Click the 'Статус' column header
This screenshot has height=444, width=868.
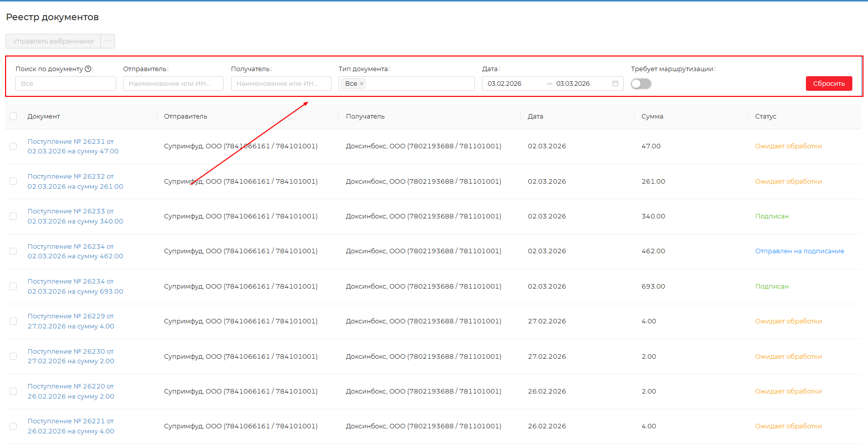point(766,117)
